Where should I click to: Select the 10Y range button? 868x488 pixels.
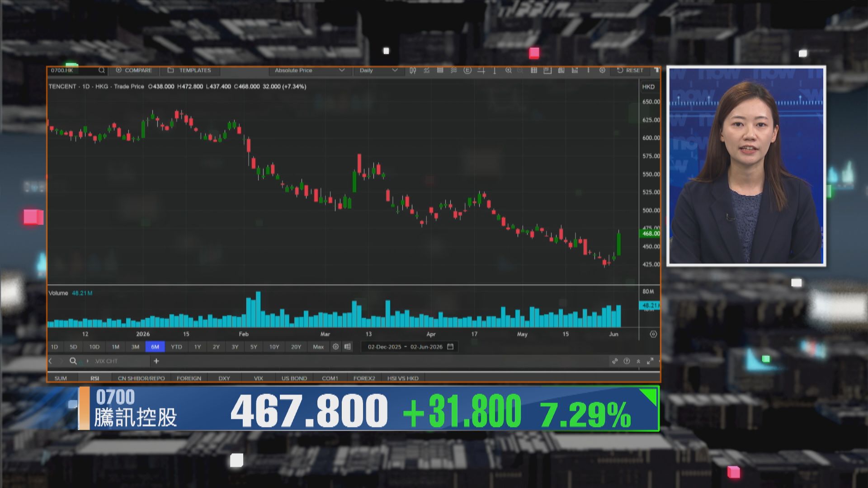pos(274,347)
